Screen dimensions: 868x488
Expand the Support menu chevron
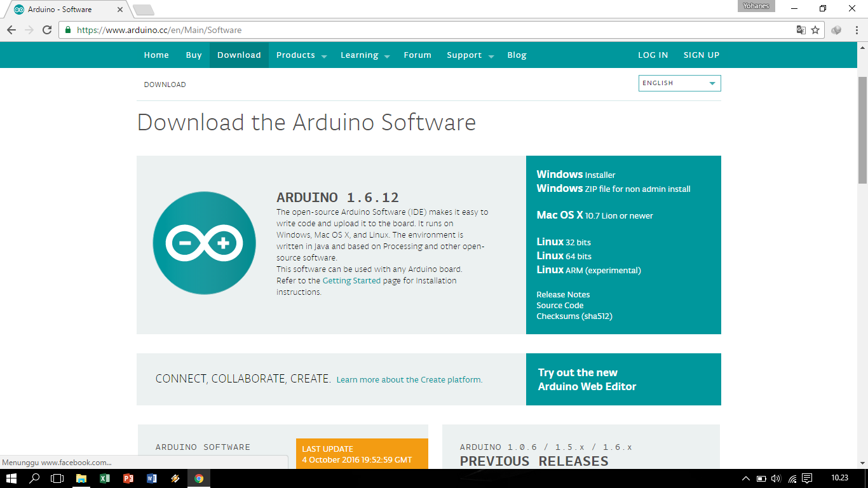(491, 56)
